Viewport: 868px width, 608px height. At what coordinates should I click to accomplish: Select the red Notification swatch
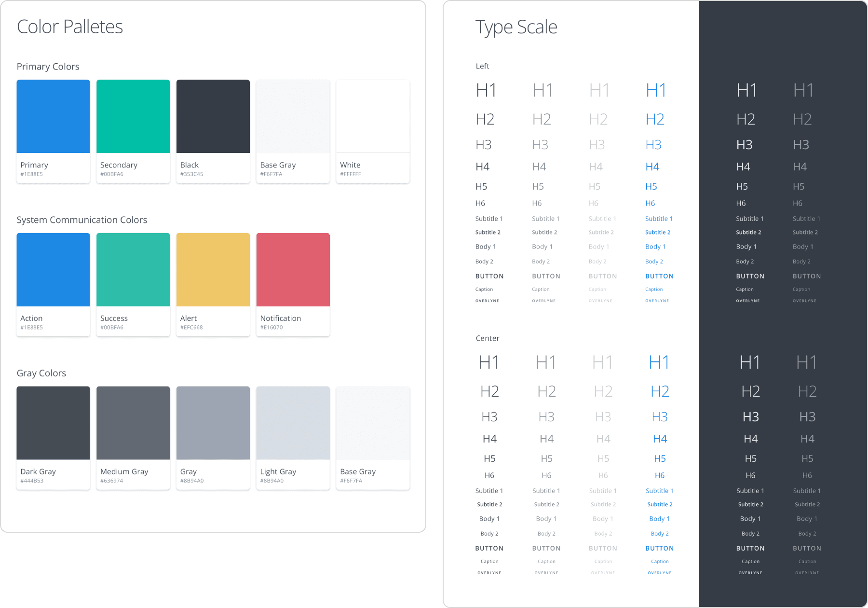click(x=293, y=270)
